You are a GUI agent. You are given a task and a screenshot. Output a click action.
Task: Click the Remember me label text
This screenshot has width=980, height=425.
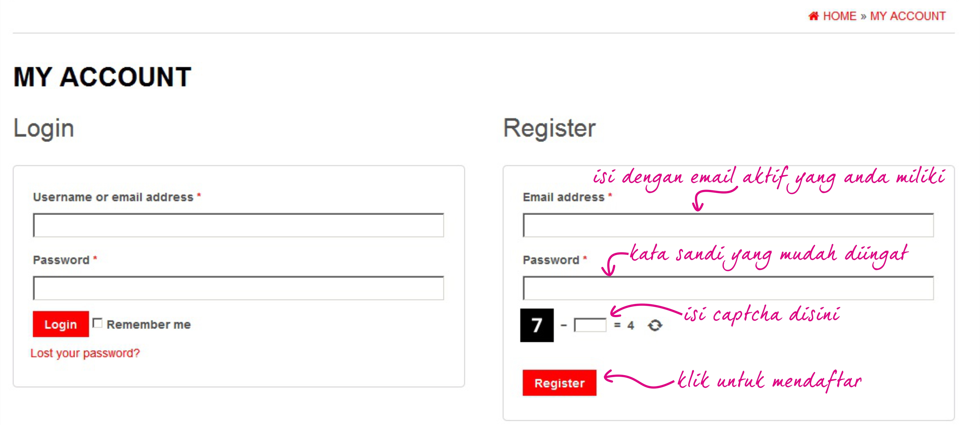[x=148, y=324]
